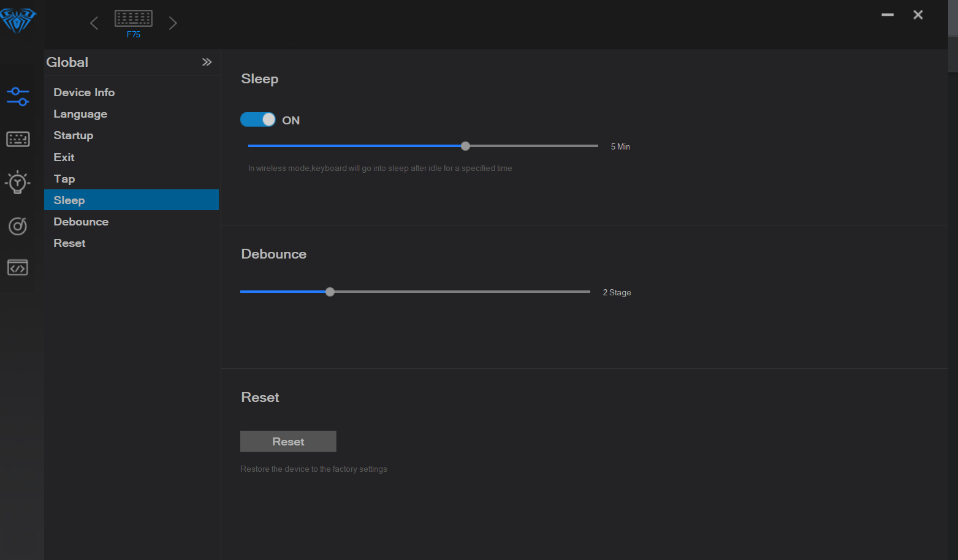The height and width of the screenshot is (560, 958).
Task: Click the wireless mode sleep description text
Action: pos(380,168)
